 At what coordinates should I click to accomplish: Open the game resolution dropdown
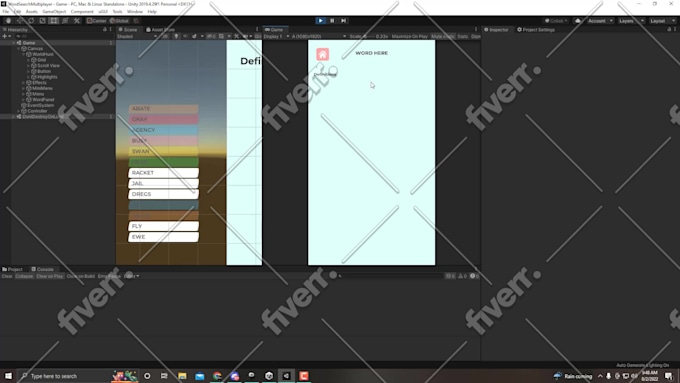coord(319,36)
